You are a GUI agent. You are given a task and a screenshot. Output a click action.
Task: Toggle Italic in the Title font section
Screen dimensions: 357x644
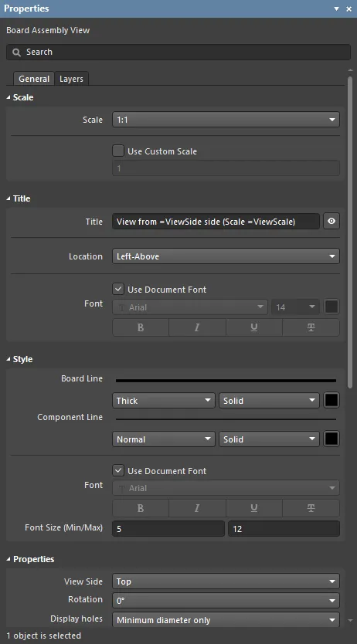point(197,327)
